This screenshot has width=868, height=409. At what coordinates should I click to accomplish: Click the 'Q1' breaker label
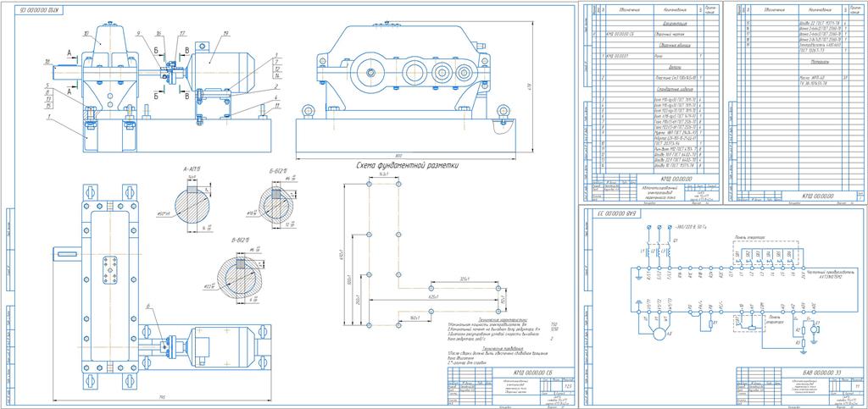point(676,241)
